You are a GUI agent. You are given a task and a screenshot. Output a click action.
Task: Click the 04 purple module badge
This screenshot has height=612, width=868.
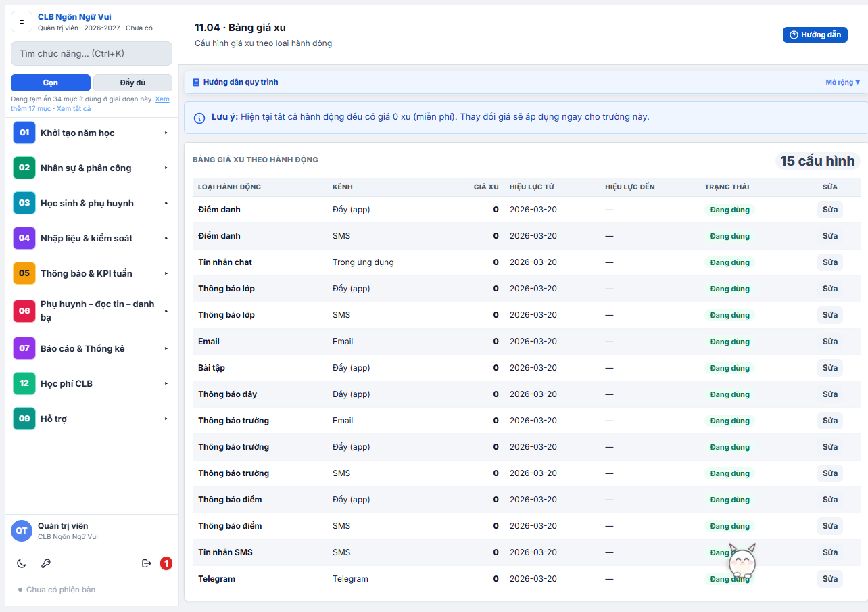(24, 238)
